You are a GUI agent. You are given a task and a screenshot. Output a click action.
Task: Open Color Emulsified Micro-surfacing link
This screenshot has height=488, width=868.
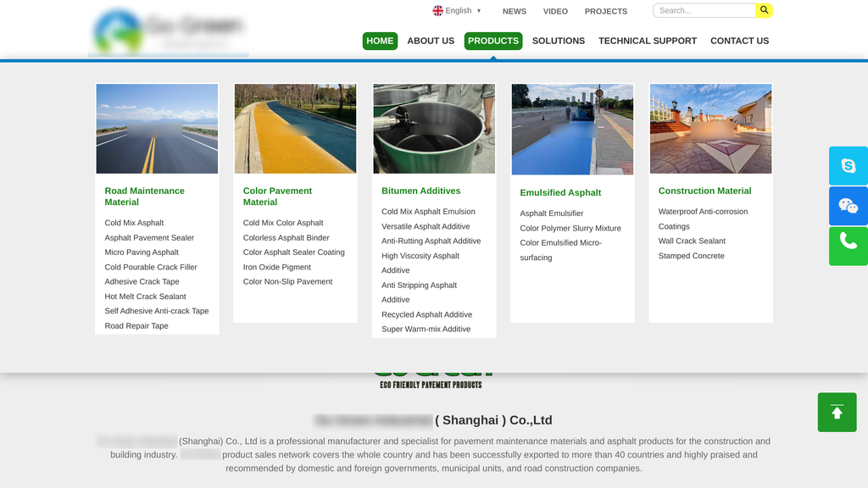click(x=561, y=250)
